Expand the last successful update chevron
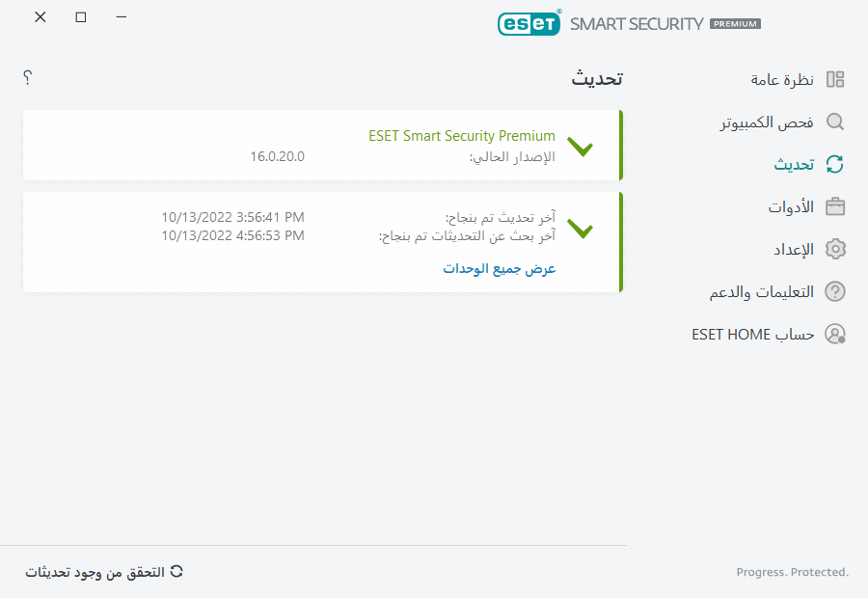Screen dimensions: 868x598 [x=580, y=229]
